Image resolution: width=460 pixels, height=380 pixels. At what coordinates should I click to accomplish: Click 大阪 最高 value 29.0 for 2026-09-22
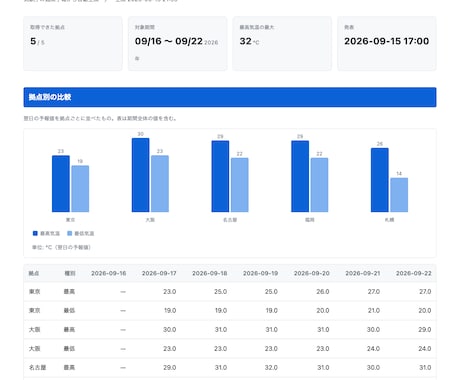425,330
